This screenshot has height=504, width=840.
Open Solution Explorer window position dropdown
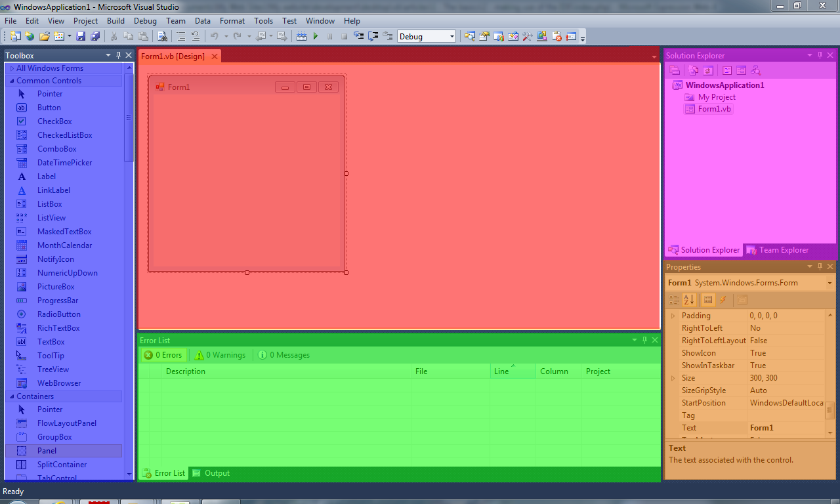click(x=810, y=55)
